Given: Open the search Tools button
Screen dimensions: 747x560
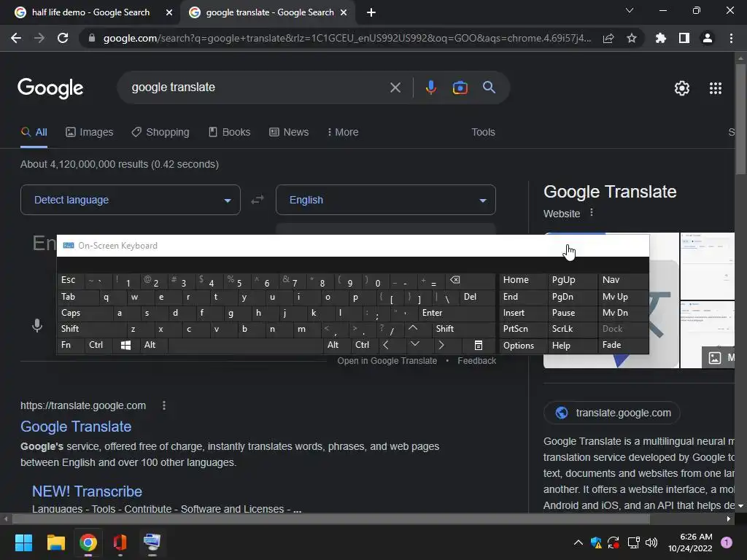Looking at the screenshot, I should tap(483, 133).
